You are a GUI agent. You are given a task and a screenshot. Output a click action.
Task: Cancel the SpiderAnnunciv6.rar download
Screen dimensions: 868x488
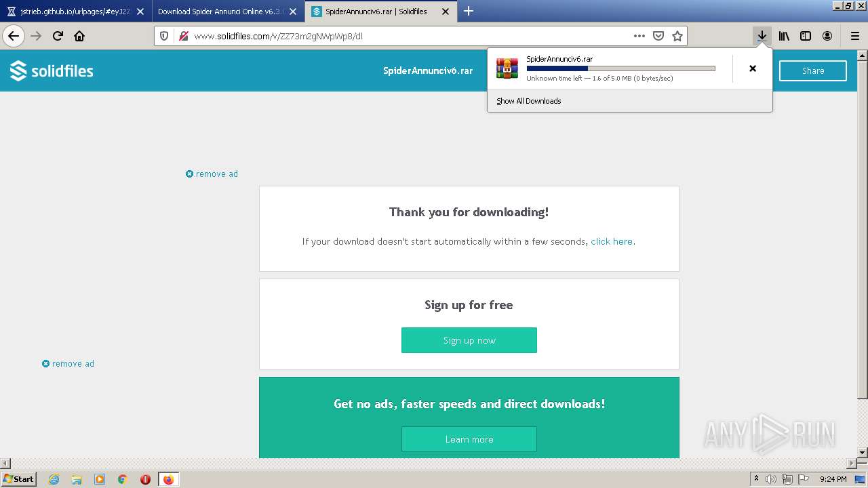753,68
